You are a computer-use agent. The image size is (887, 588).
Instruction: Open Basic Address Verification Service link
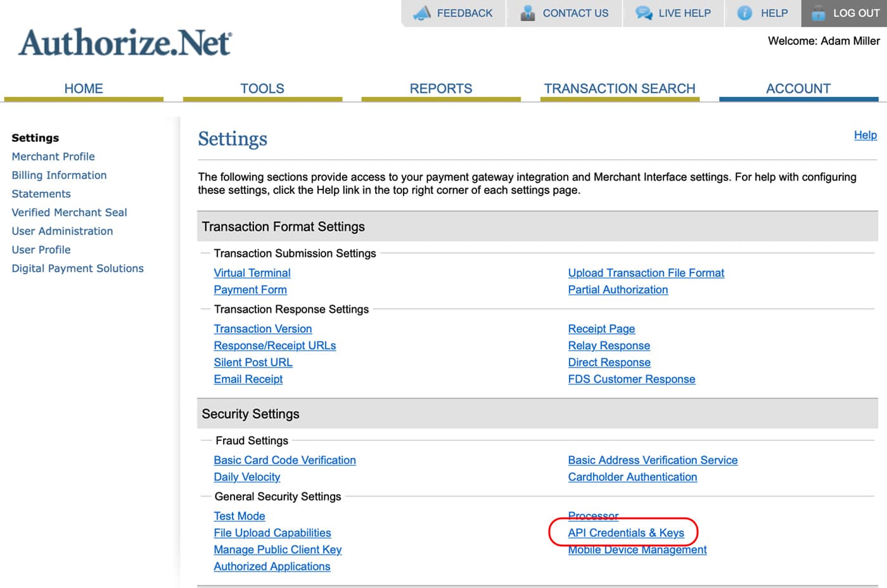coord(653,461)
